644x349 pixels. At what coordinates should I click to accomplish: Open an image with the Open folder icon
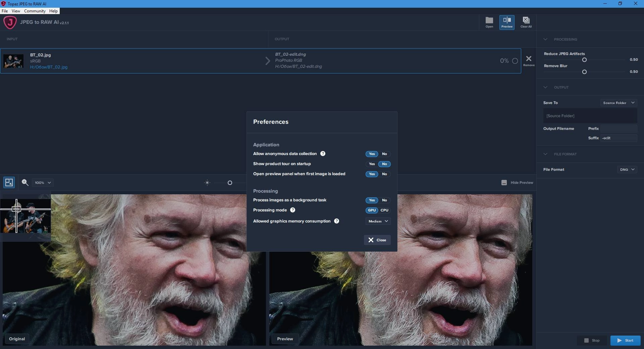pyautogui.click(x=489, y=22)
